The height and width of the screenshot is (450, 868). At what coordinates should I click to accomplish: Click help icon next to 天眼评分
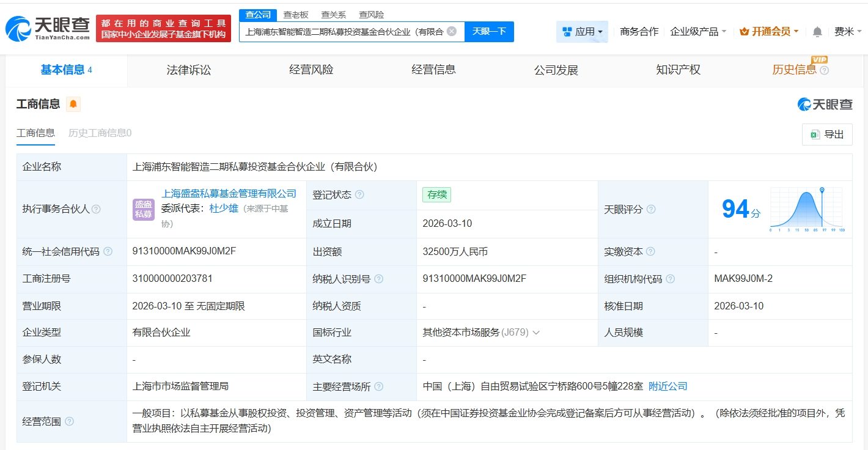tap(651, 209)
